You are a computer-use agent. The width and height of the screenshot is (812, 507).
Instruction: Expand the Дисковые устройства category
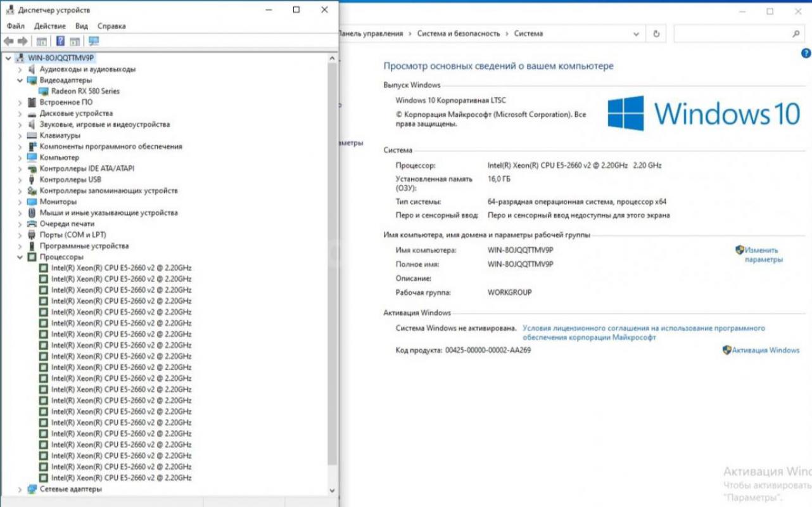(20, 113)
